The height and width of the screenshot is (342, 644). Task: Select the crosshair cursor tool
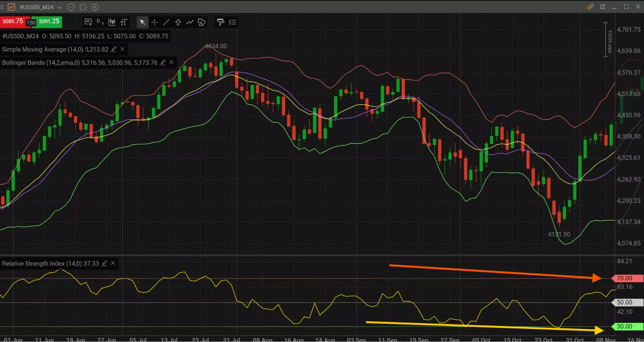pos(154,22)
